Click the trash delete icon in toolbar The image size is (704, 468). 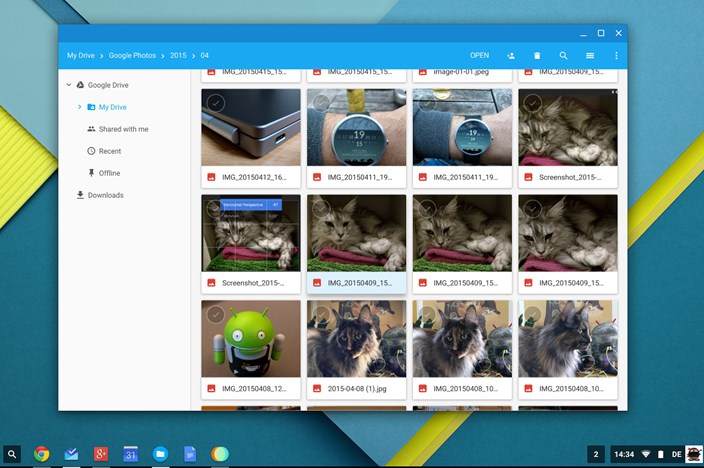[537, 56]
